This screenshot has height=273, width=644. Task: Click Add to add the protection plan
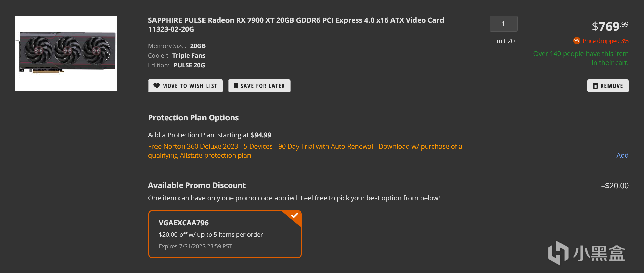(622, 155)
